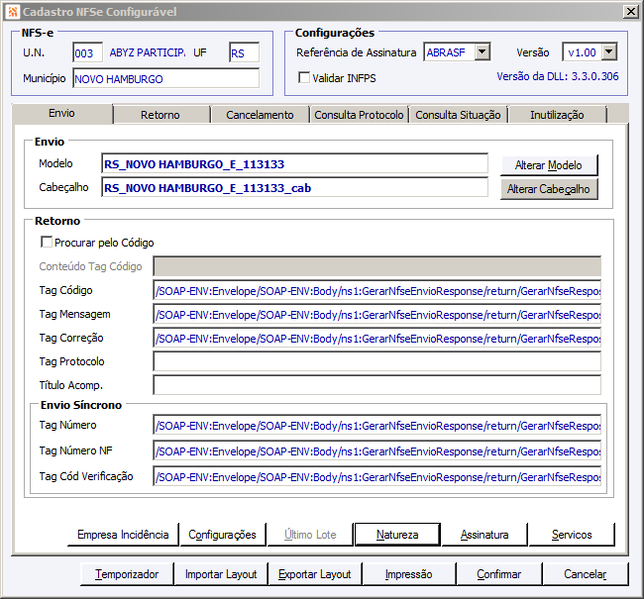Focus the Tag Mensagem input field
This screenshot has width=644, height=599.
point(377,315)
